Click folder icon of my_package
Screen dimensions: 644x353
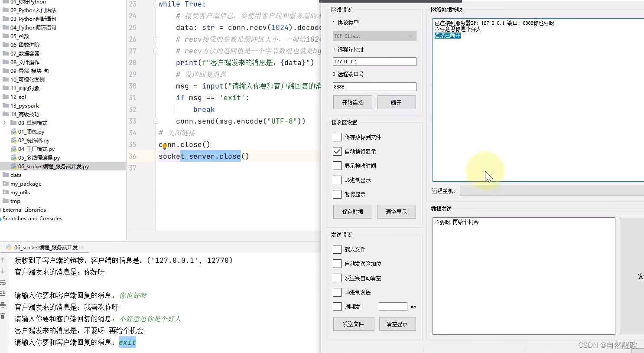pyautogui.click(x=6, y=183)
